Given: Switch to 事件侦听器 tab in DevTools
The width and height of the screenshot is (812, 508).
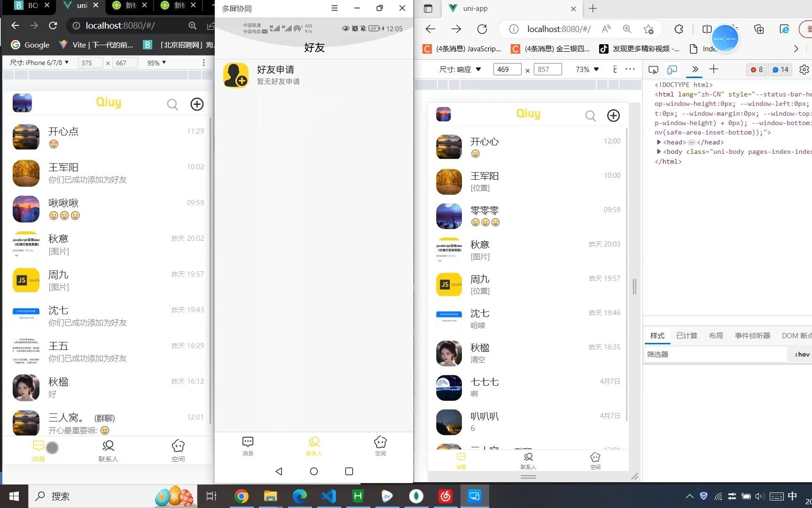Looking at the screenshot, I should (x=752, y=335).
